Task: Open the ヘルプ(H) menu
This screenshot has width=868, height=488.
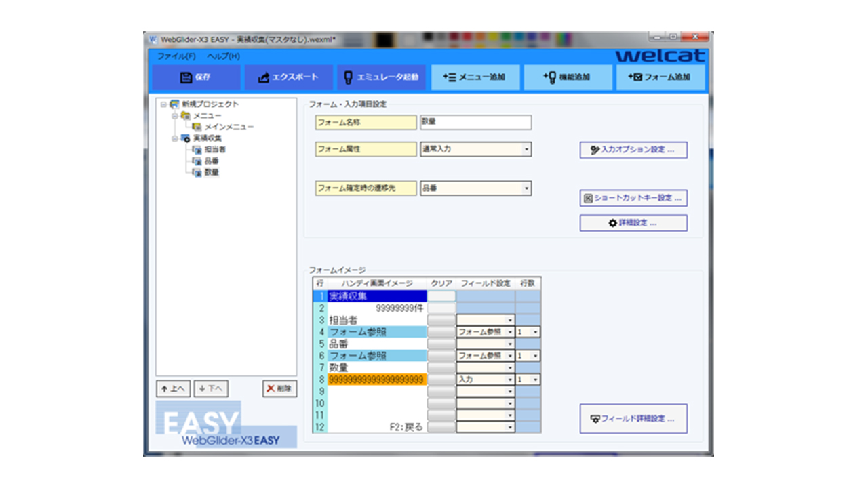Action: [223, 56]
